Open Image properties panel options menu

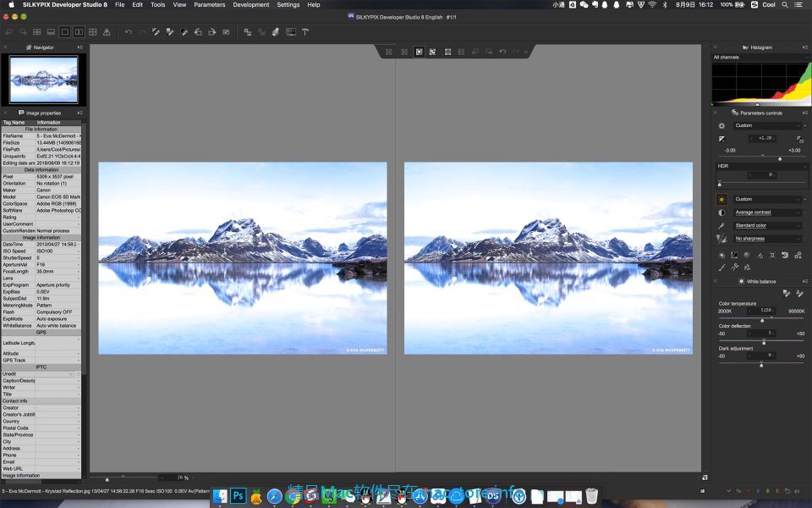tap(80, 113)
